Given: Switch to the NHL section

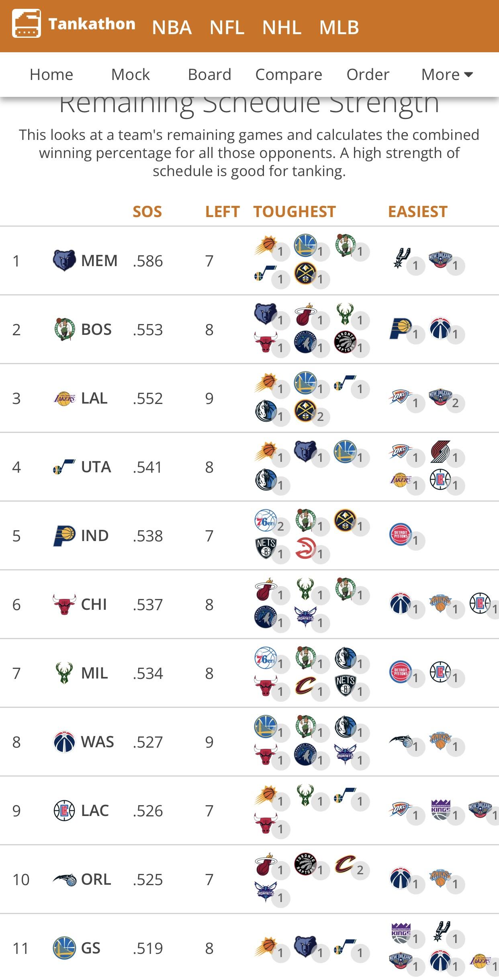Looking at the screenshot, I should pos(282,27).
